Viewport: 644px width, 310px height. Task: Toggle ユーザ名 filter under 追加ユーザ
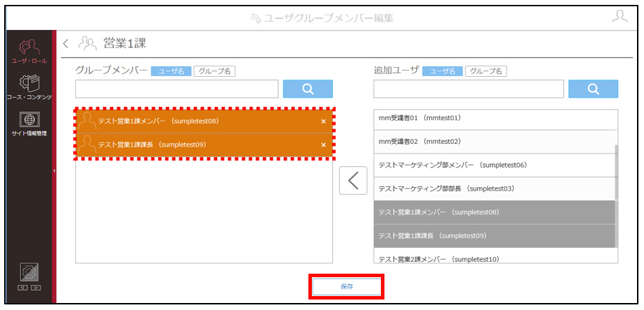(442, 71)
